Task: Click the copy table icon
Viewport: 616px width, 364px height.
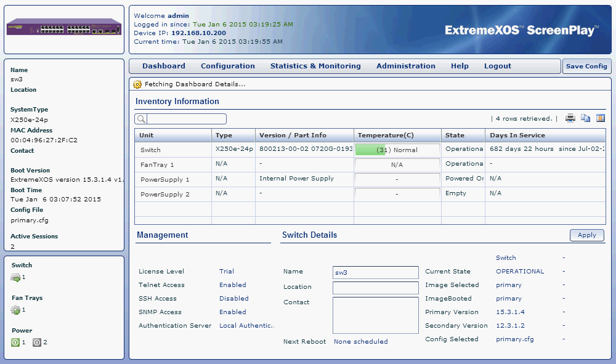Action: point(585,118)
